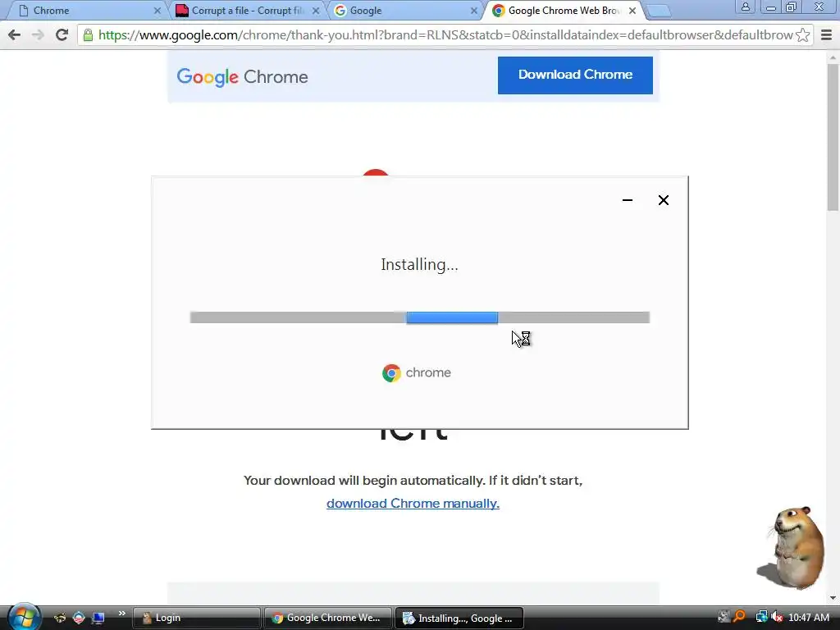Switch to the Chrome tab
The image size is (840, 630).
tap(89, 11)
